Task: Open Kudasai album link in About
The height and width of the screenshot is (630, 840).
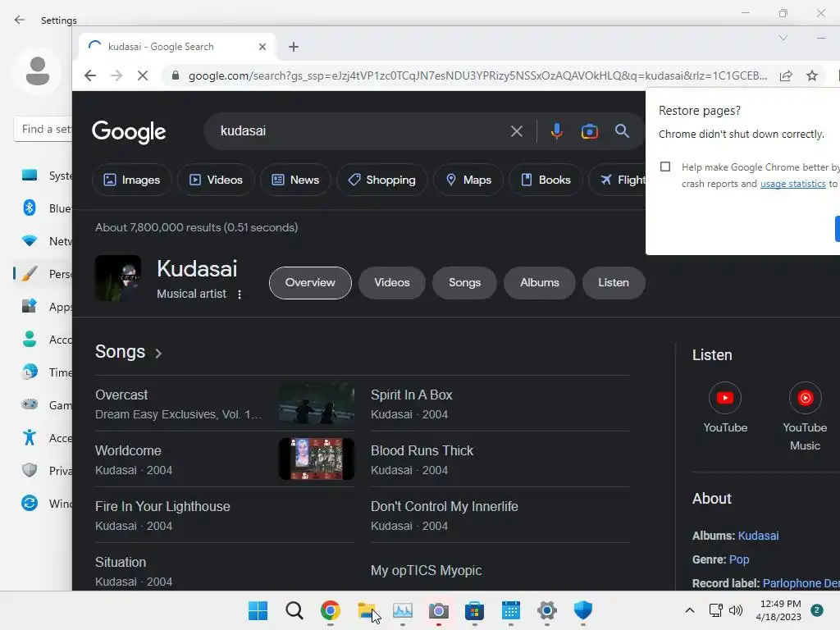Action: (x=758, y=536)
